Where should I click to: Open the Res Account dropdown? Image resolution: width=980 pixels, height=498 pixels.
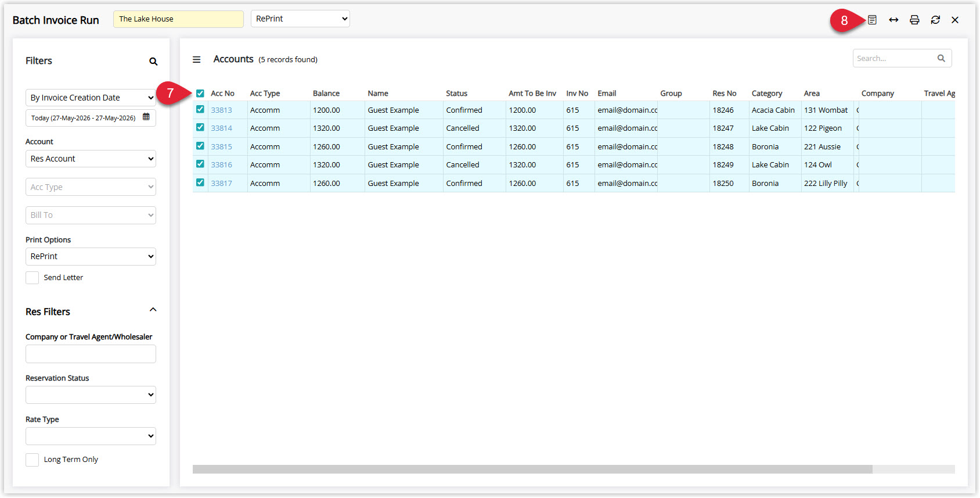point(91,159)
